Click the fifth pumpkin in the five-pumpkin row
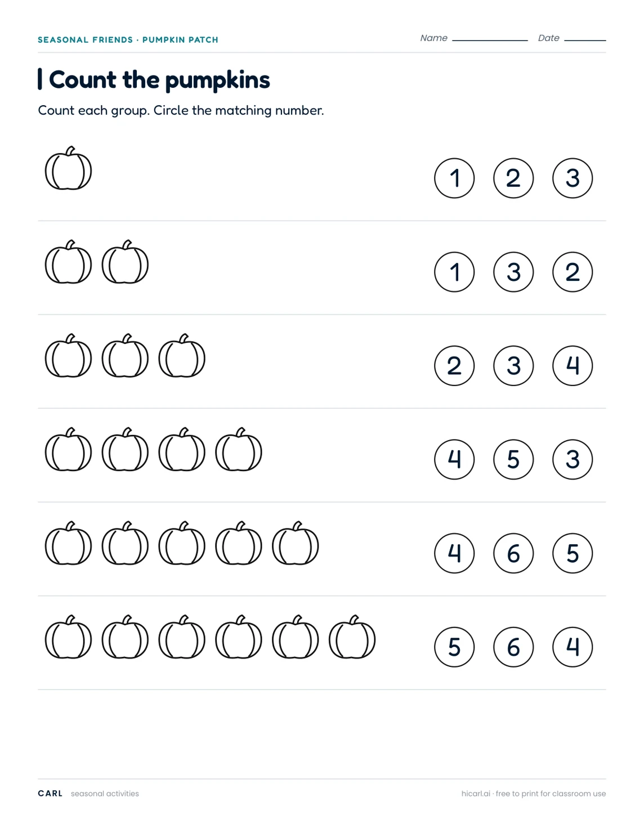The height and width of the screenshot is (833, 644). click(296, 543)
